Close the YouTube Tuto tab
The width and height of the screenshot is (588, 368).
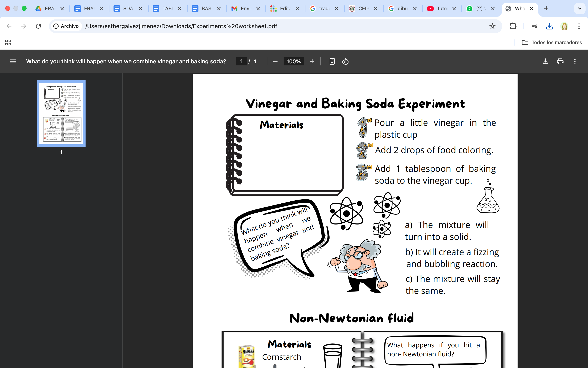pos(454,9)
